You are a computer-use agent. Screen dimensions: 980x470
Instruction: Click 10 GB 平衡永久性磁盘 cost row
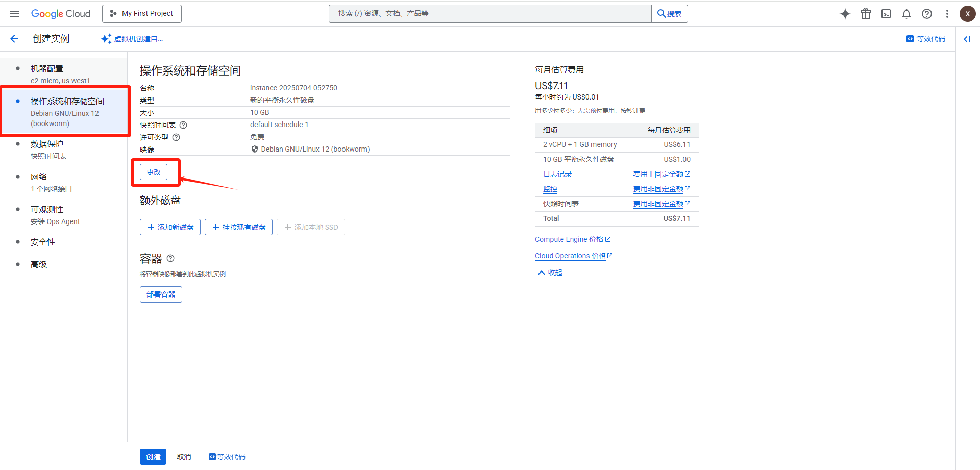[617, 160]
